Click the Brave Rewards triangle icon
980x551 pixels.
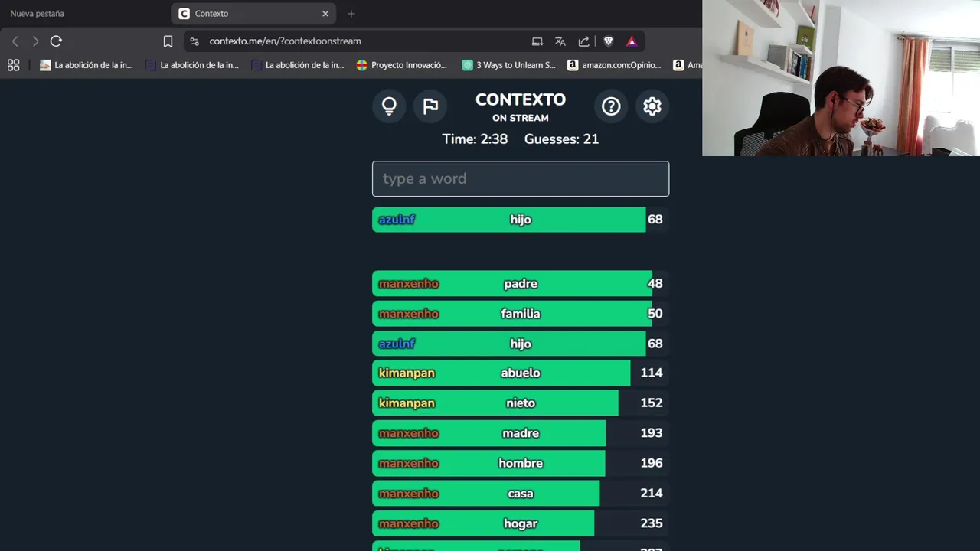tap(632, 41)
